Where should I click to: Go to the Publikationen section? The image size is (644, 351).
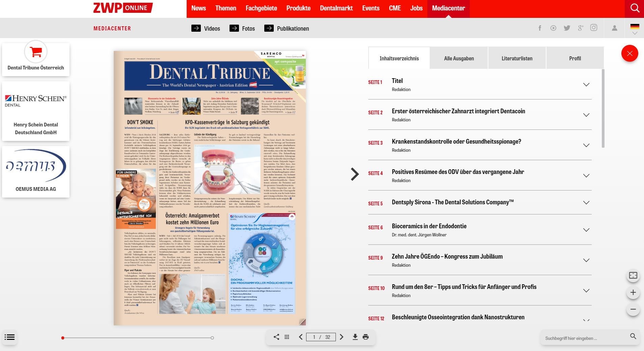(287, 28)
